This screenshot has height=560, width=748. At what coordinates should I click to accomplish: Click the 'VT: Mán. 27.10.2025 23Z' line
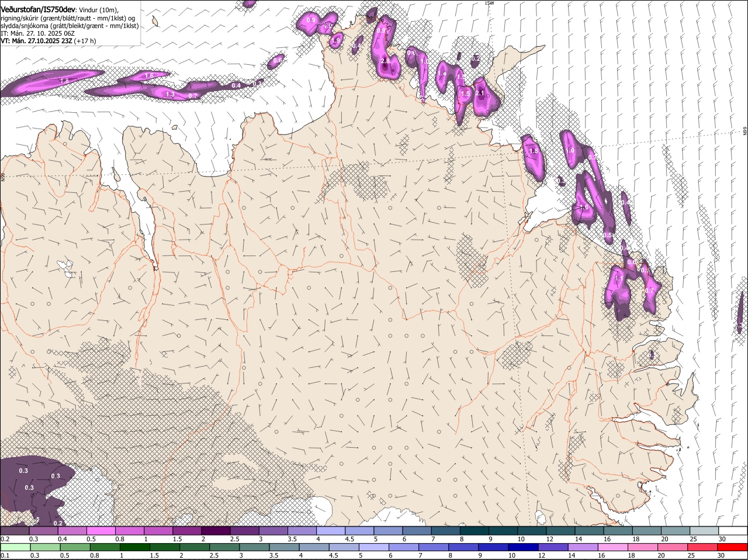[36, 41]
